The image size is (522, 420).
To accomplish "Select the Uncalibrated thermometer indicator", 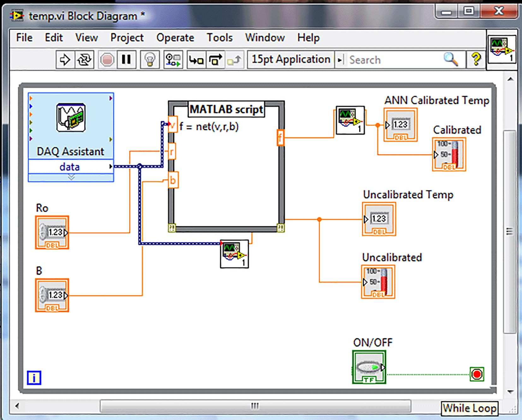I will point(378,282).
